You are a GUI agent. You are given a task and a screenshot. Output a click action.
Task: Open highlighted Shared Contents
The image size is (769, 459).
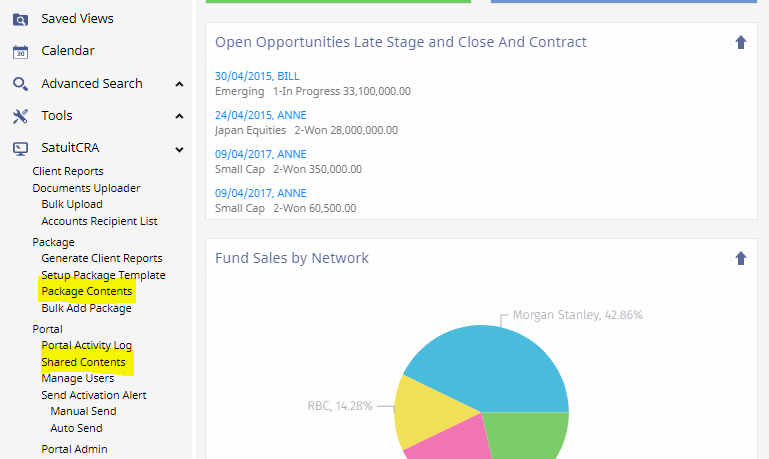point(83,362)
